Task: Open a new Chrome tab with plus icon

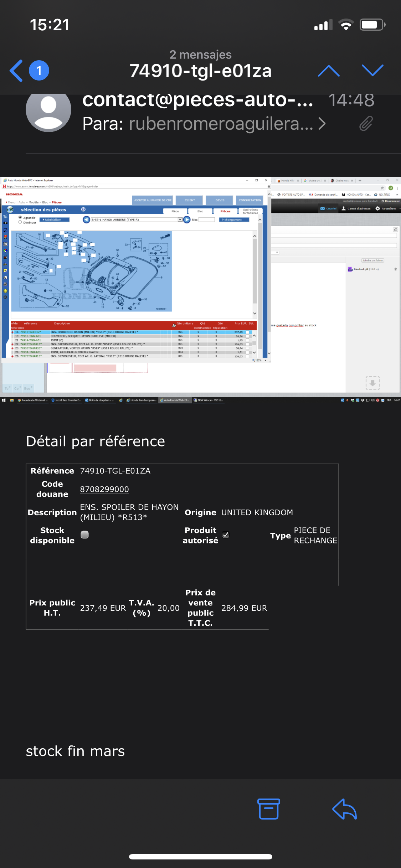Action: click(360, 181)
